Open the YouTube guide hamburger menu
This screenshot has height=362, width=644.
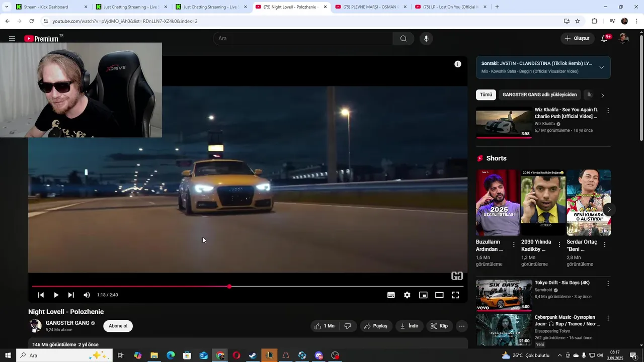12,39
